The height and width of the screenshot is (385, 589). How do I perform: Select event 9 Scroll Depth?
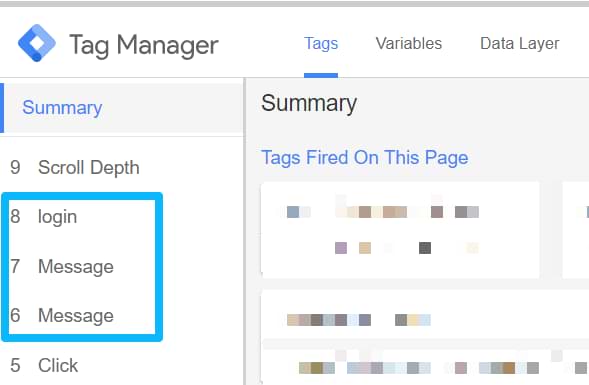(x=75, y=168)
